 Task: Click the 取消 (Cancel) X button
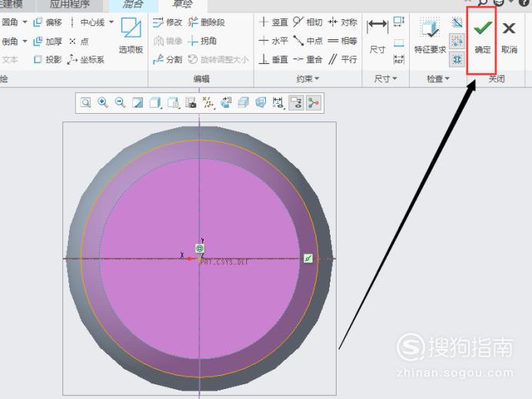509,37
